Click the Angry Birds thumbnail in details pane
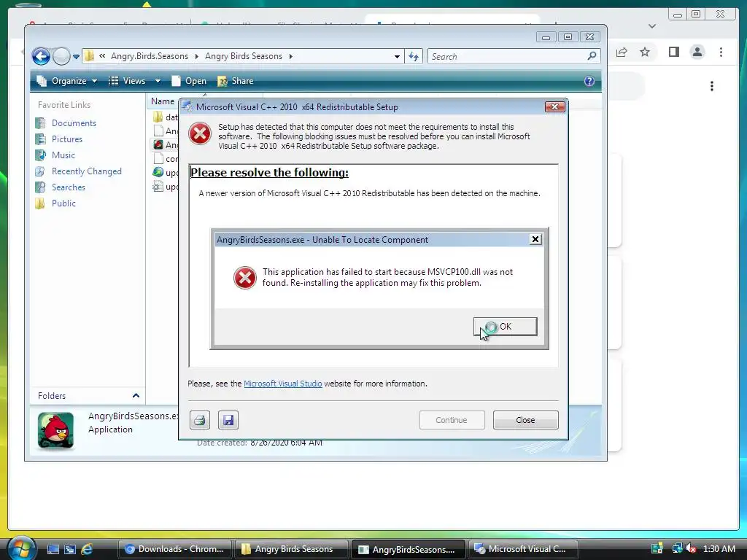 tap(55, 430)
